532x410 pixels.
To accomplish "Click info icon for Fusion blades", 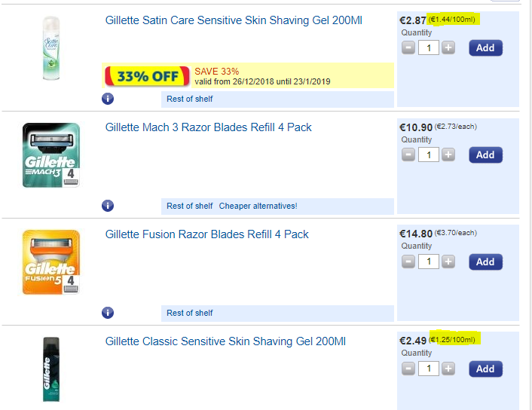I will 108,313.
